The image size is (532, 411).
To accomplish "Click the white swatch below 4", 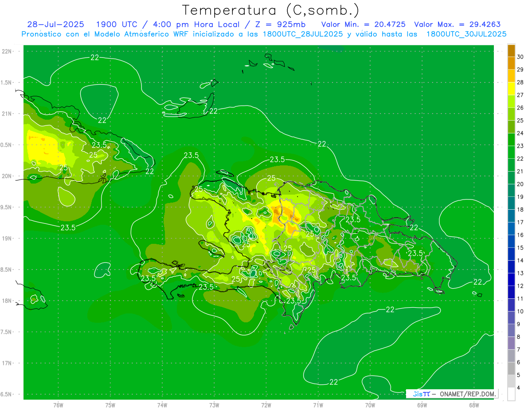I will pyautogui.click(x=511, y=395).
